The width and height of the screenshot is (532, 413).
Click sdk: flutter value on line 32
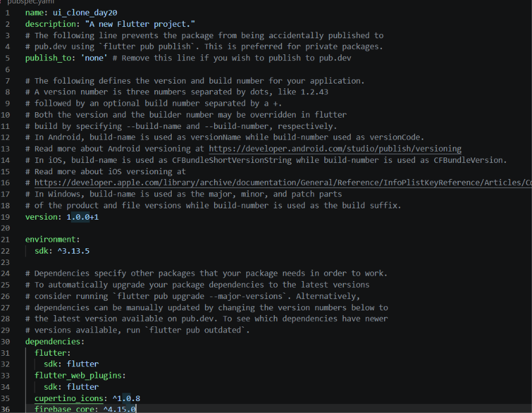pos(82,364)
